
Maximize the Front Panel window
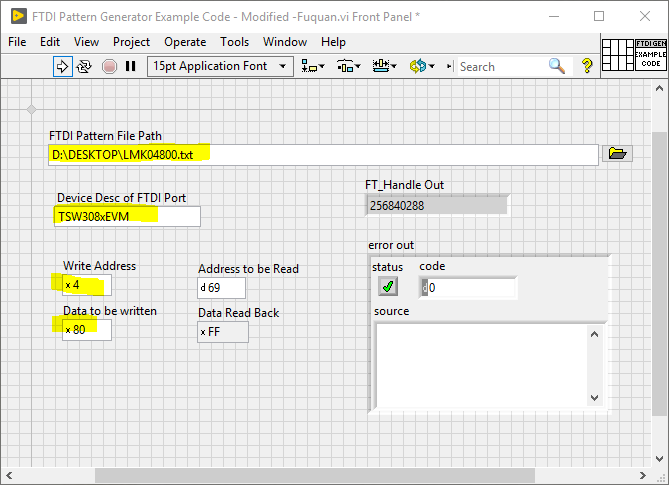click(599, 16)
